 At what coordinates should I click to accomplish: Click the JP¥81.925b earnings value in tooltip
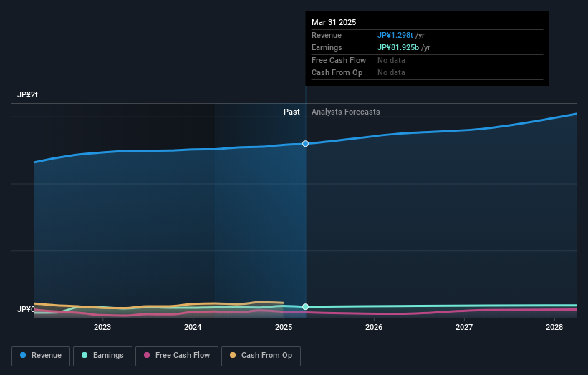tap(398, 47)
